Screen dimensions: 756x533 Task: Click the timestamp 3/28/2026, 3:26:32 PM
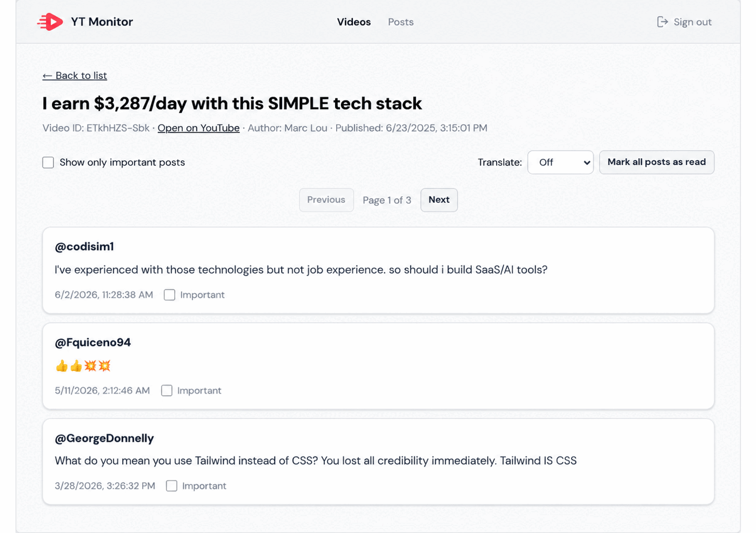pyautogui.click(x=105, y=486)
